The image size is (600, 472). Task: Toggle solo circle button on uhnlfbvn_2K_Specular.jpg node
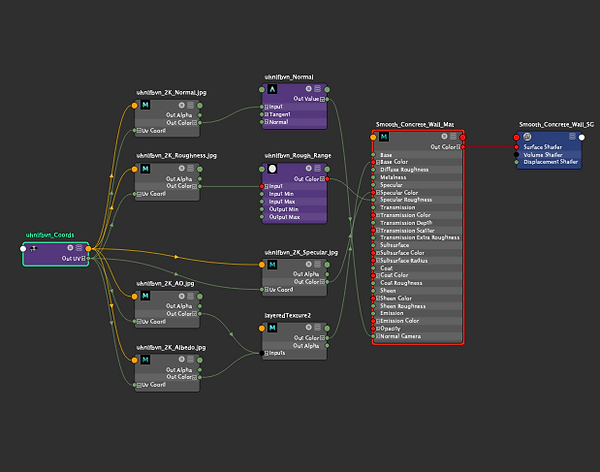tap(309, 264)
